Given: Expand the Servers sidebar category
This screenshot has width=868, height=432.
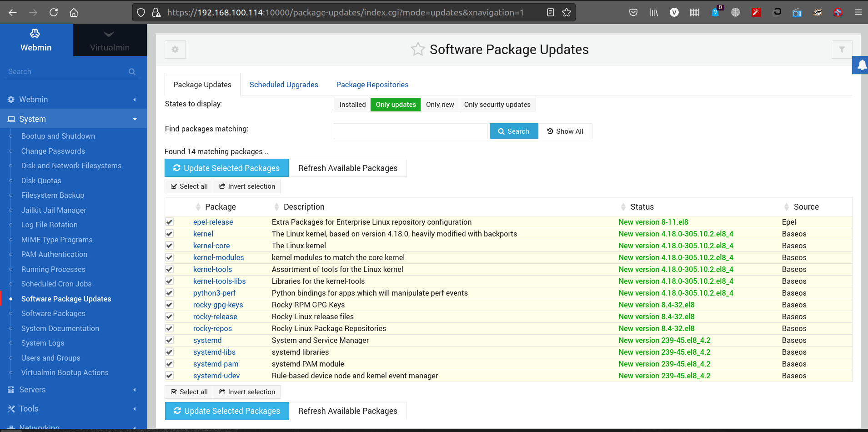Looking at the screenshot, I should coord(73,390).
